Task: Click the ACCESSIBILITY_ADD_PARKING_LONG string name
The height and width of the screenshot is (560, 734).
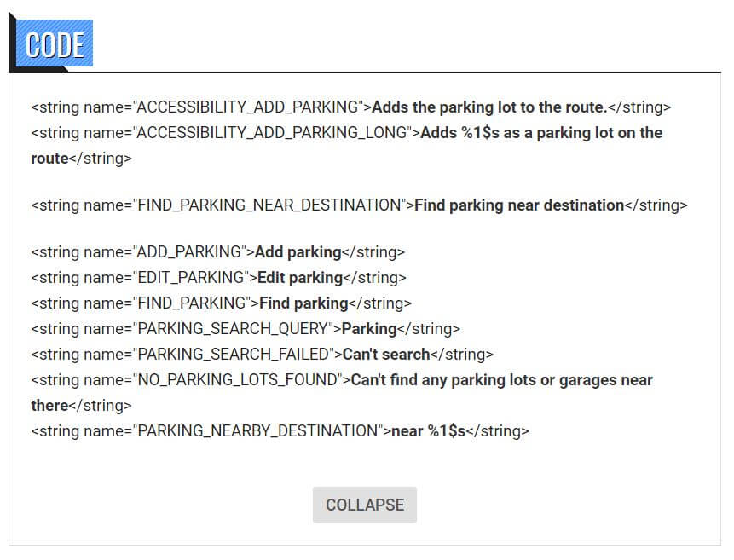Action: [275, 133]
